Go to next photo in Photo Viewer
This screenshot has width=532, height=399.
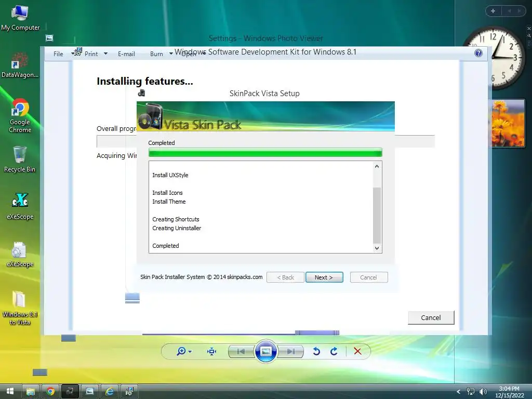point(290,352)
